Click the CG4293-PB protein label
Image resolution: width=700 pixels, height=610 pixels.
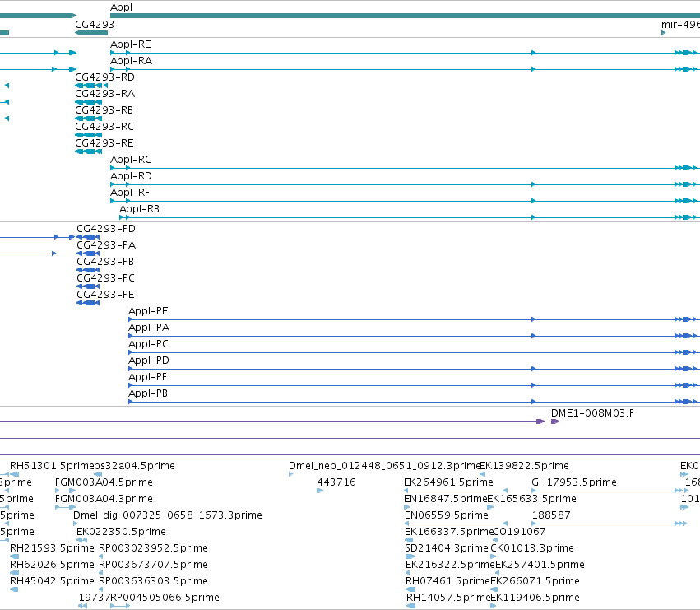[105, 262]
